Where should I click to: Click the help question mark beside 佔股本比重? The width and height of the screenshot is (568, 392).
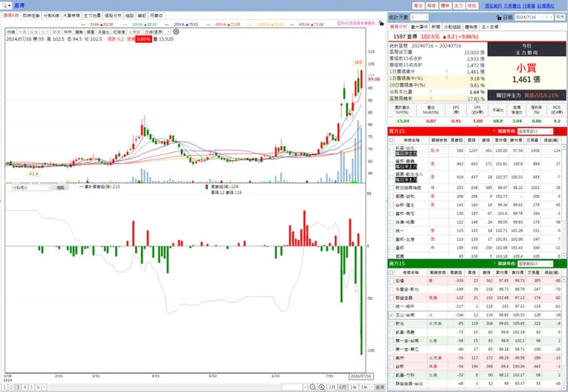431,91
